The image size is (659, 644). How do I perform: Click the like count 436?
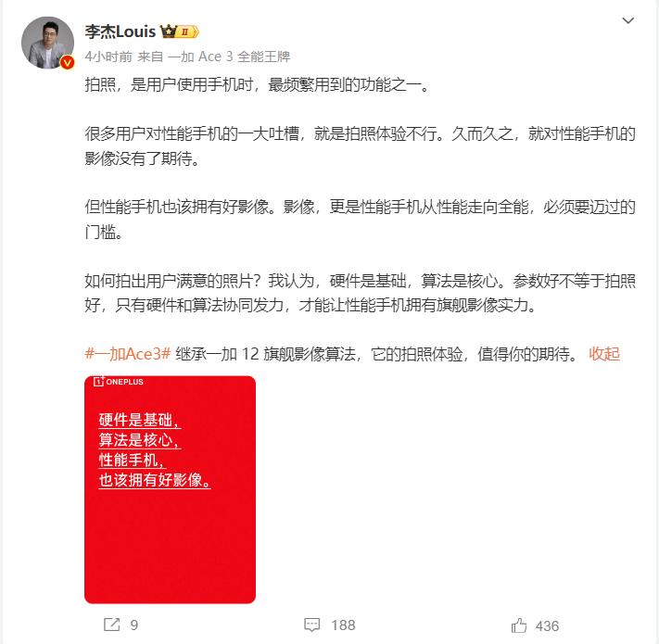tap(547, 626)
